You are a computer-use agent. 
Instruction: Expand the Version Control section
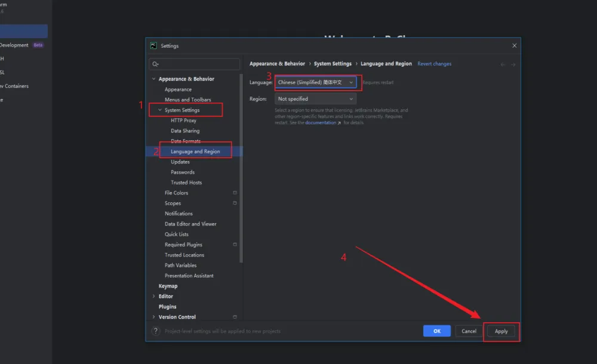point(154,317)
